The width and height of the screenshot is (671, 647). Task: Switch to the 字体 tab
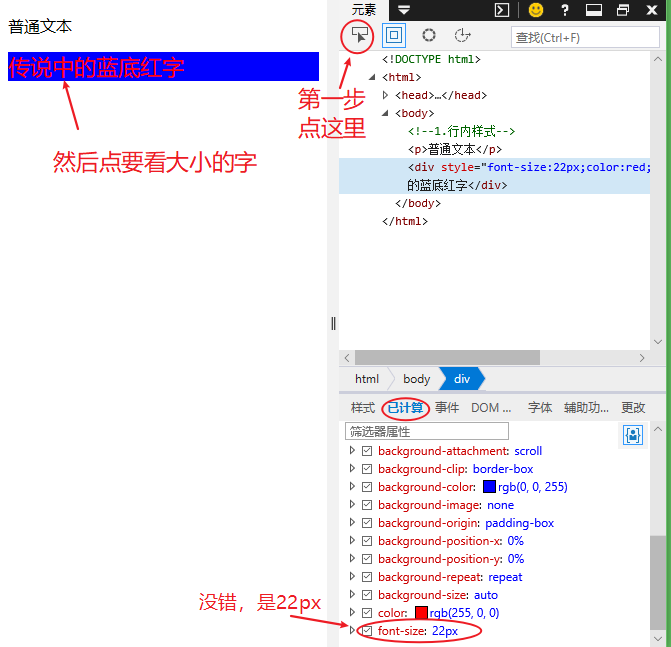[x=540, y=407]
